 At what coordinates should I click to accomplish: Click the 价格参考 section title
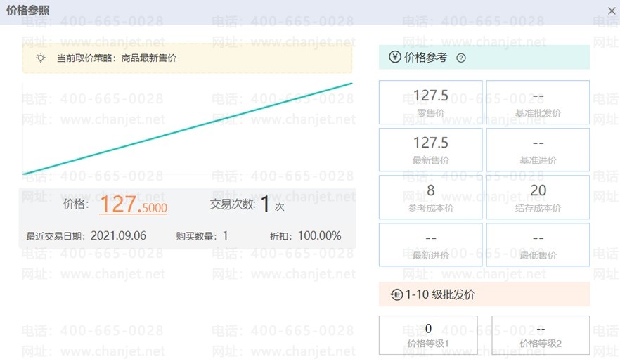425,58
